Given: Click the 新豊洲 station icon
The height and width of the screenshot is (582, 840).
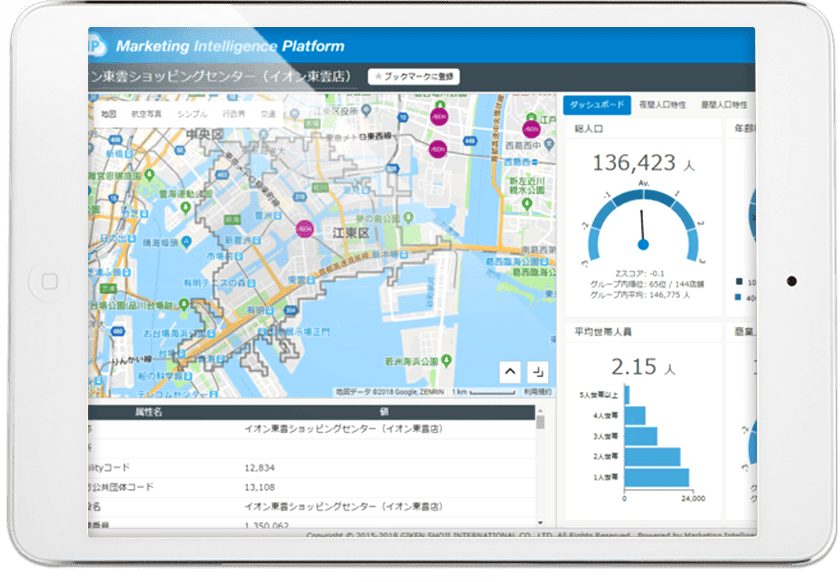Looking at the screenshot, I should pos(257,240).
